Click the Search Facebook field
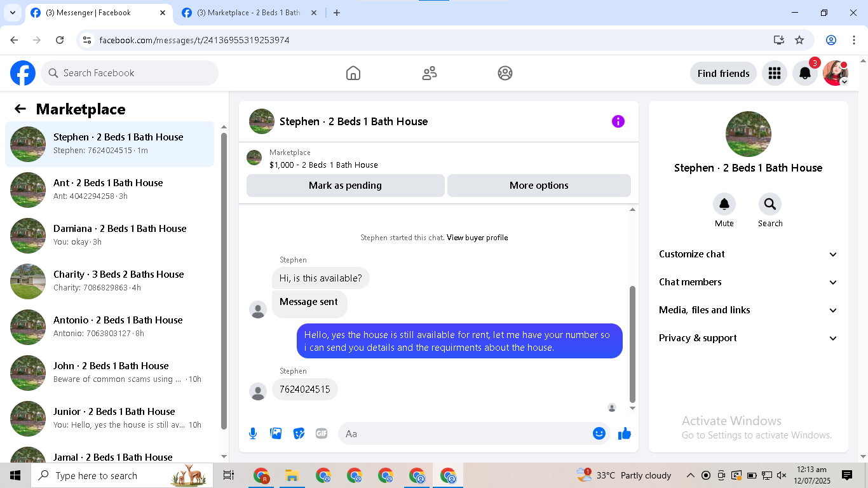This screenshot has height=488, width=868. [130, 73]
